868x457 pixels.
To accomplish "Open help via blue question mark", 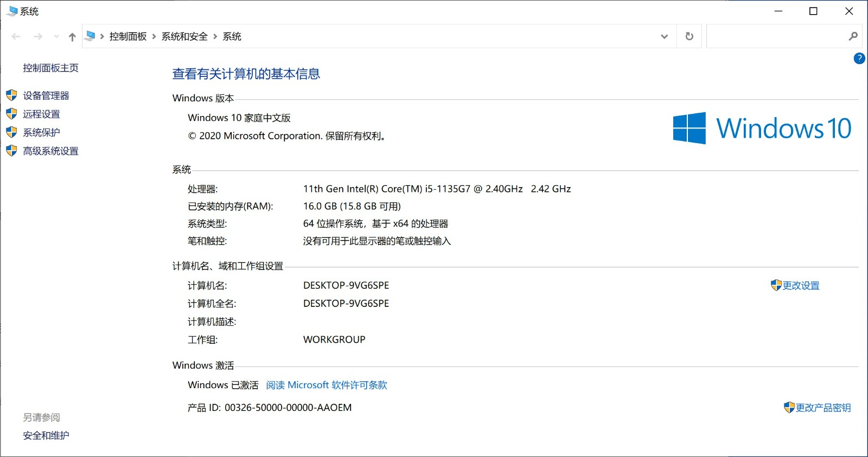I will coord(859,59).
